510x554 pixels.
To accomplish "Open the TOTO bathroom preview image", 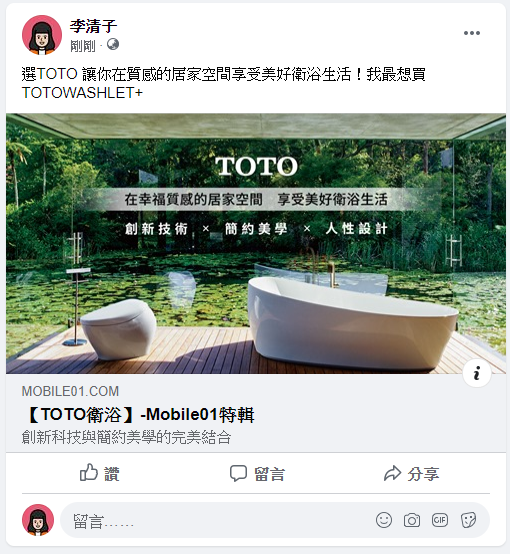I will (256, 243).
